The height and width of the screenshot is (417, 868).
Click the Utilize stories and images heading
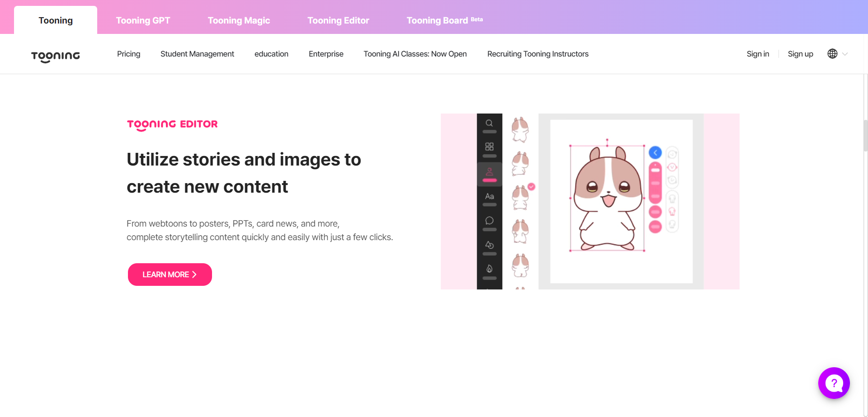(244, 173)
